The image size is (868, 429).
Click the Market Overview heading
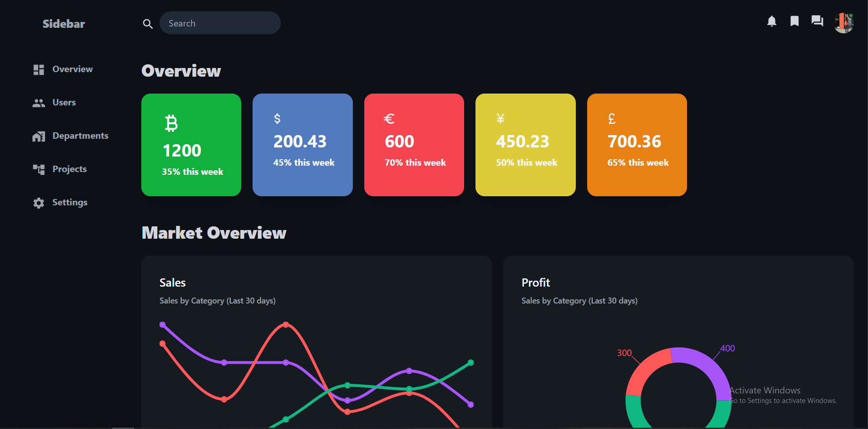214,233
